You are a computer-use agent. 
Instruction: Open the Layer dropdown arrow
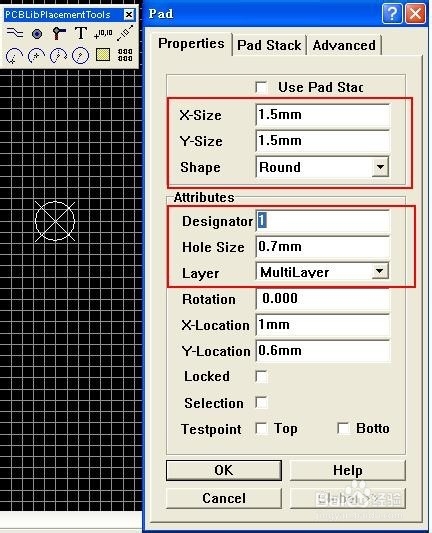[380, 272]
